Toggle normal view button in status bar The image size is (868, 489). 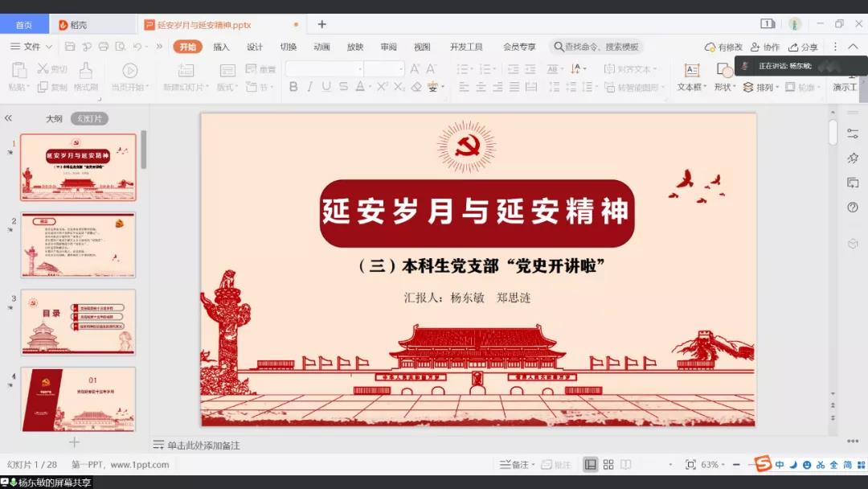[x=591, y=465]
